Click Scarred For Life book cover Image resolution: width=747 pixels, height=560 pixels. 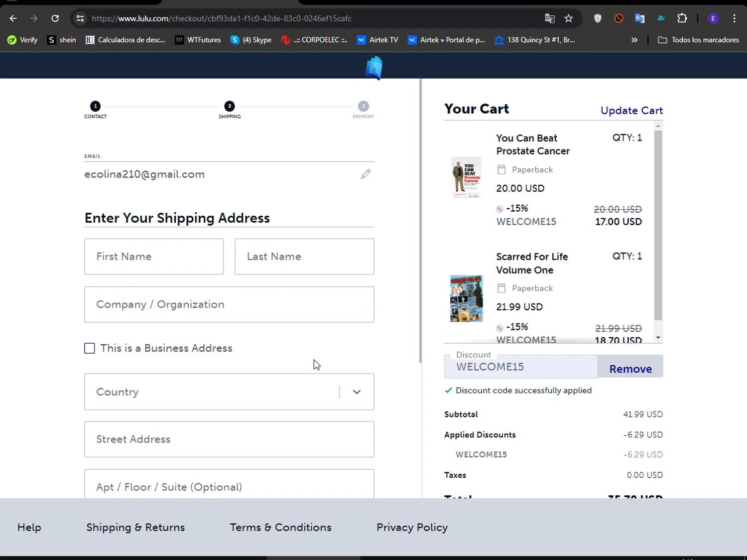pos(467,298)
